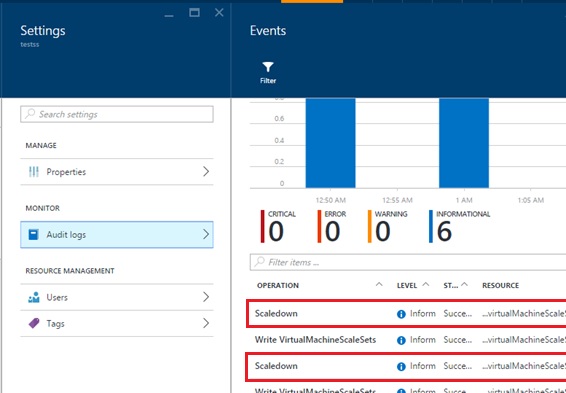Click the RESOURCE column header

pyautogui.click(x=500, y=285)
